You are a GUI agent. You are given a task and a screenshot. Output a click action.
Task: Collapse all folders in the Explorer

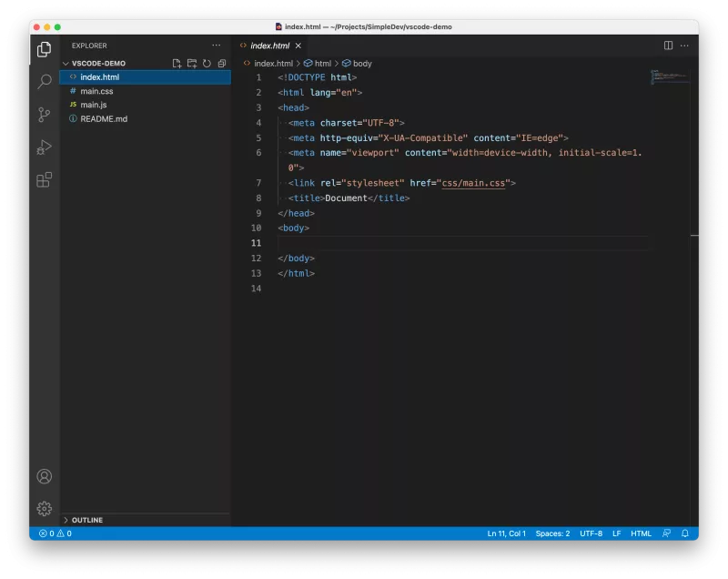(x=221, y=63)
